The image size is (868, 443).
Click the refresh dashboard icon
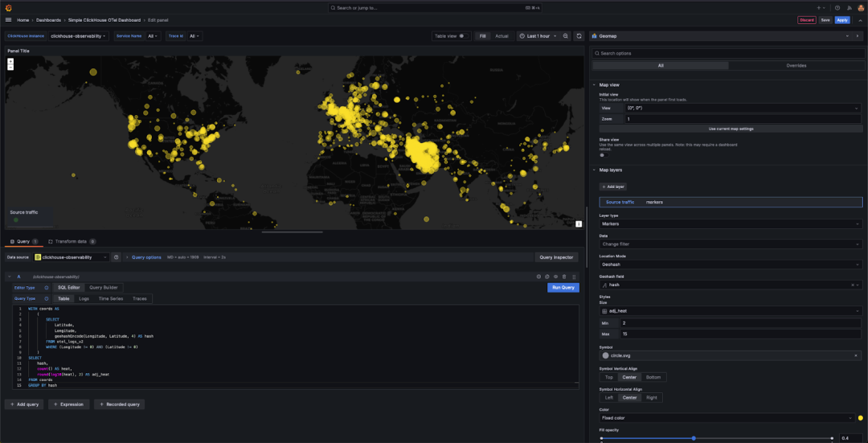click(579, 36)
